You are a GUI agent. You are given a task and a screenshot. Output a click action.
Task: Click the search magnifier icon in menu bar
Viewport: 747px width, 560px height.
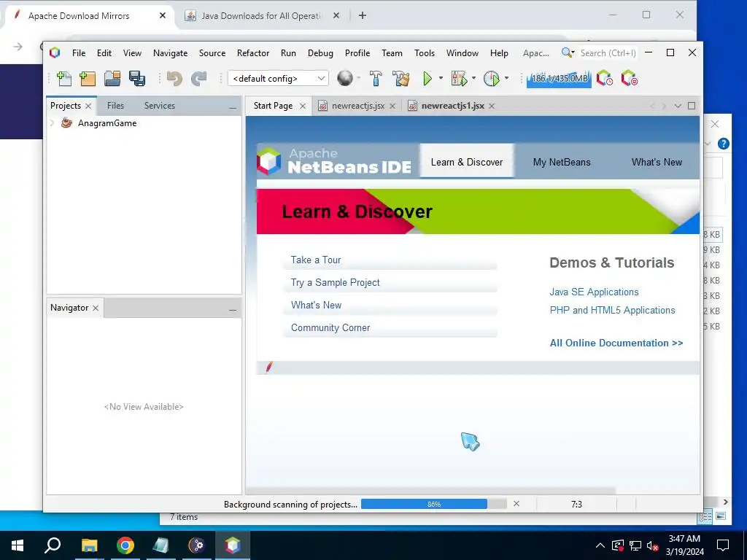566,52
